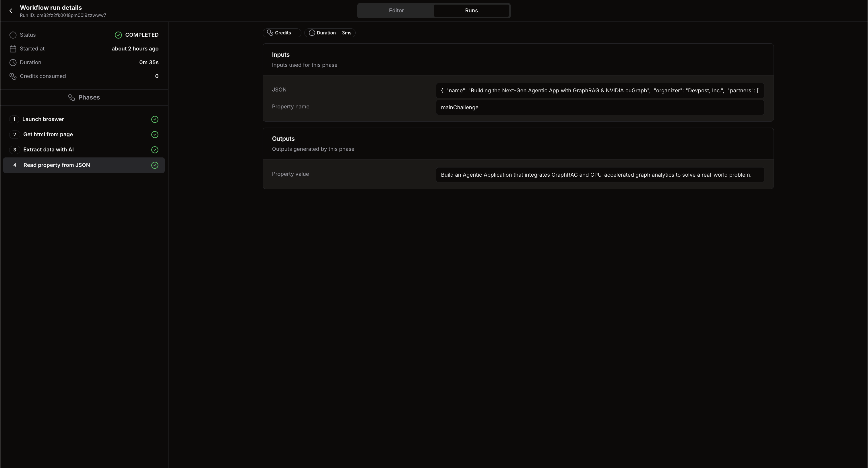Click checkmark beside Extract data with AI
This screenshot has height=468, width=868.
154,150
